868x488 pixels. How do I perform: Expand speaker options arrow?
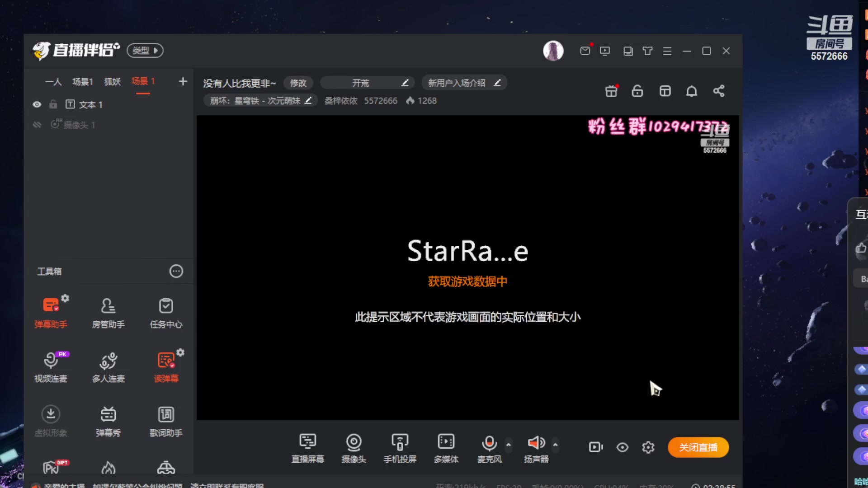(555, 445)
